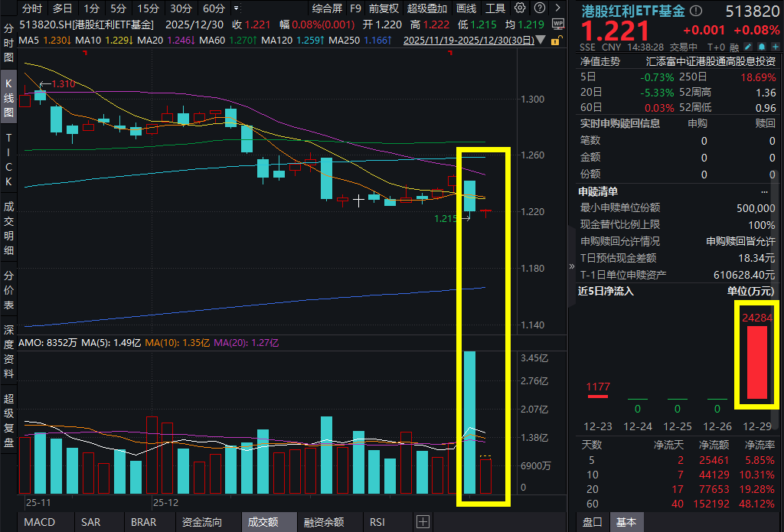The width and height of the screenshot is (784, 532).
Task: Click the F9 button on the toolbar
Action: tap(356, 8)
